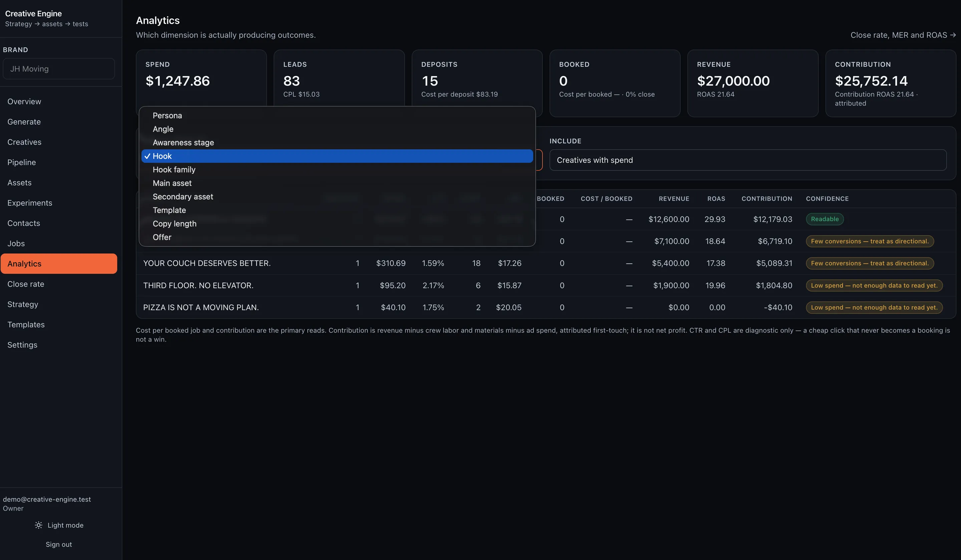Choose Offer from the dimension list
This screenshot has width=961, height=560.
pos(337,237)
